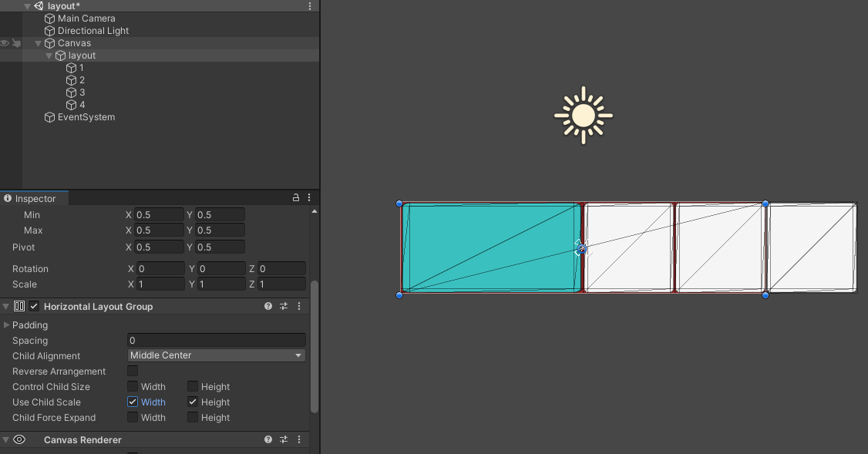Image resolution: width=868 pixels, height=454 pixels.
Task: Select Canvas in hierarchy
Action: pos(74,43)
